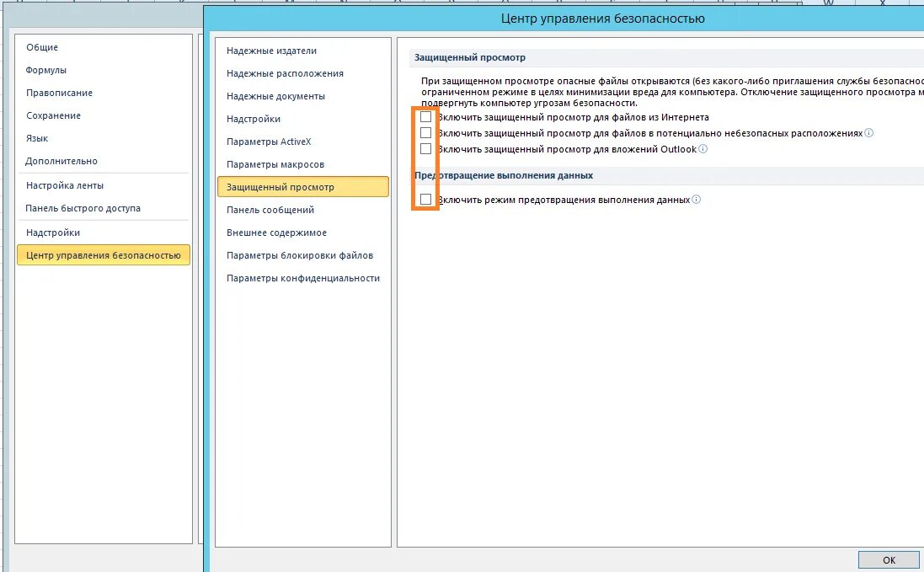
Task: Open the Надежные документы section
Action: tap(303, 96)
